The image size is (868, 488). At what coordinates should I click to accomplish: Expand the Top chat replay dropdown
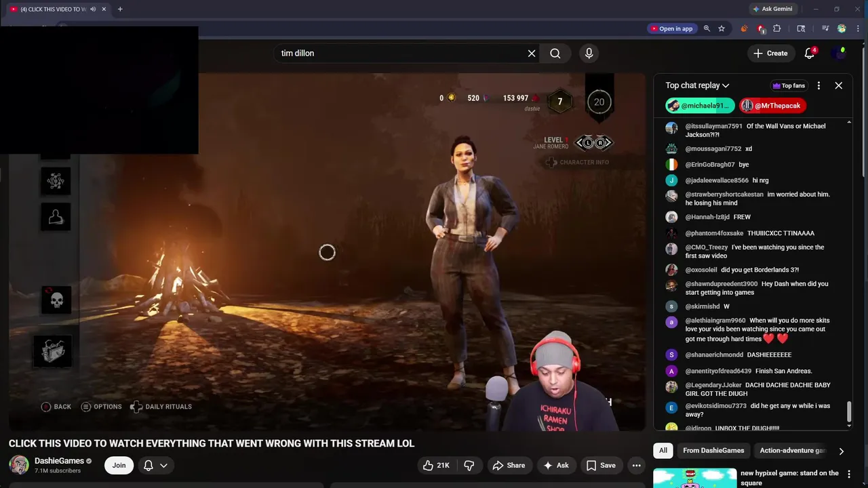point(697,85)
